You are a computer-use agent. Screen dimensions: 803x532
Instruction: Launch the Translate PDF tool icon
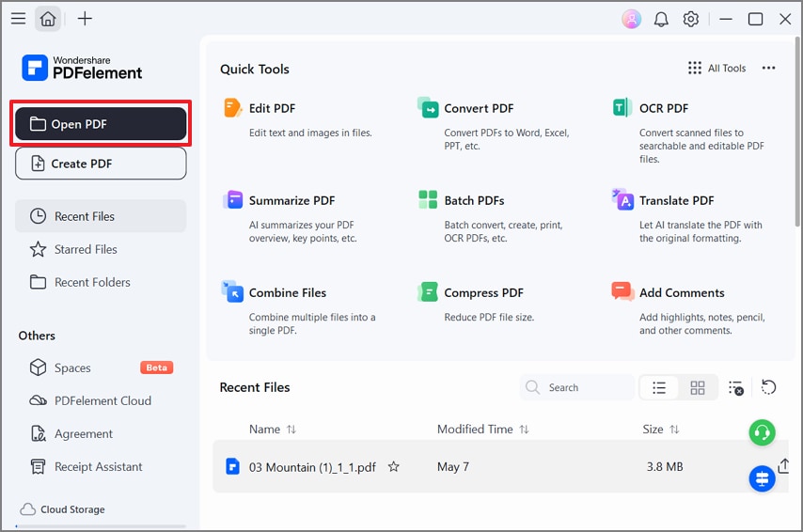pos(622,199)
